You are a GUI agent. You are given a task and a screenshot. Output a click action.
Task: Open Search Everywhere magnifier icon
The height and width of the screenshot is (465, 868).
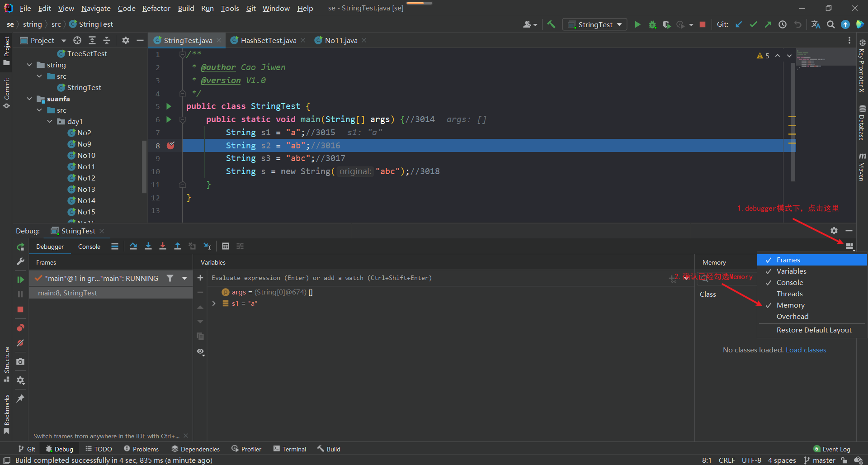click(831, 24)
